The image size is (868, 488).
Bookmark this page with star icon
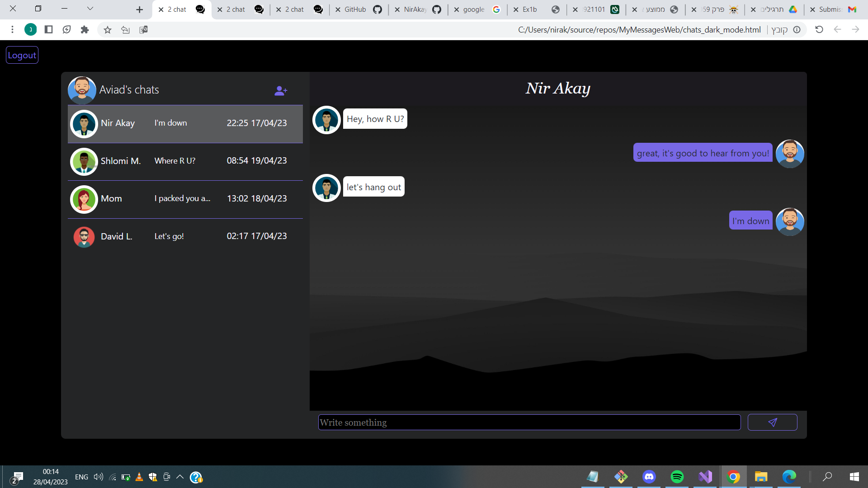[107, 30]
